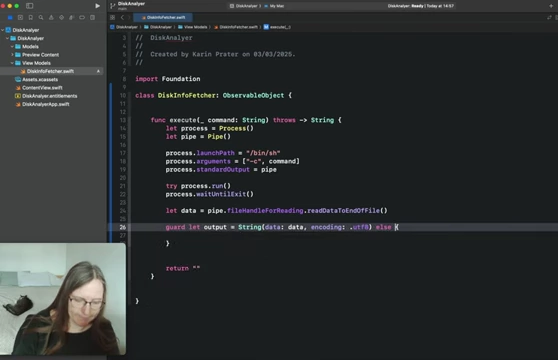Click DiskInfoFetcher.swift in jump bar
Viewport: 558px width, 360px height.
[x=236, y=27]
